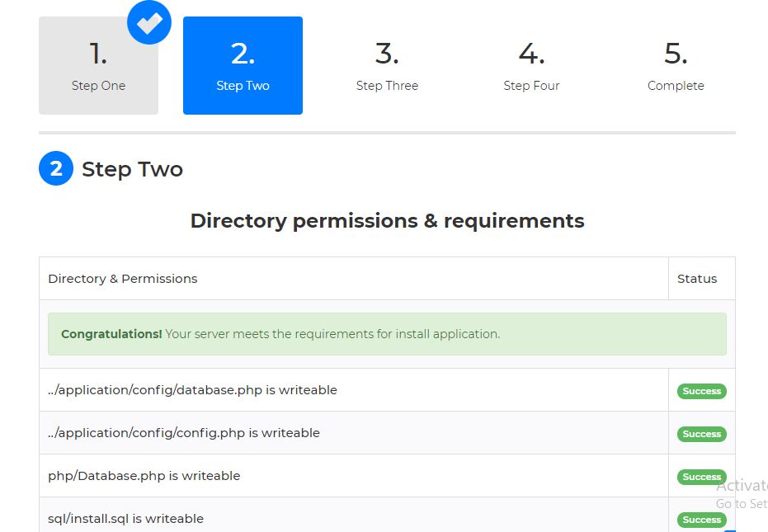Viewport: 768px width, 532px height.
Task: Select the active Step Two tab
Action: pos(243,66)
